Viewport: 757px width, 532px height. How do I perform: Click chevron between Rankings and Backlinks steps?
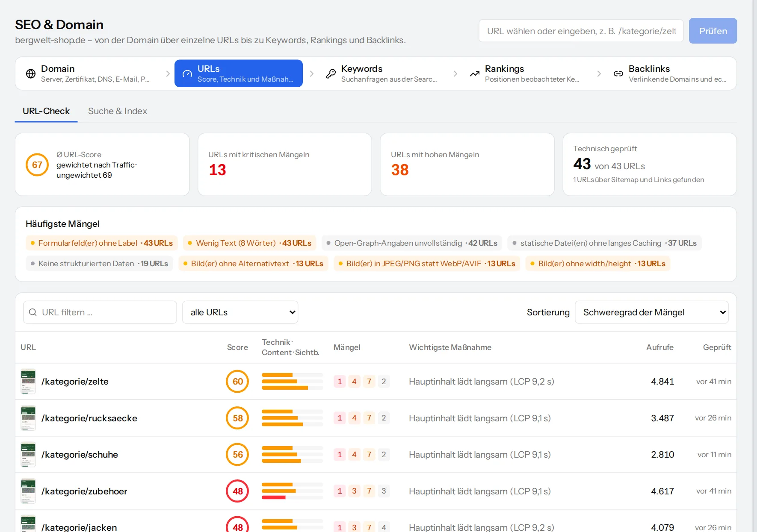[599, 73]
